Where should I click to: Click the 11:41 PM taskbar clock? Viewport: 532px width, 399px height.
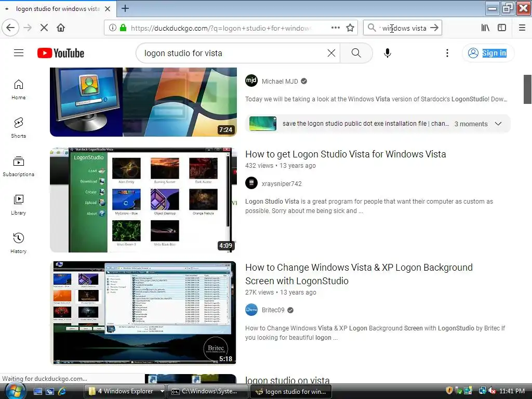(512, 391)
